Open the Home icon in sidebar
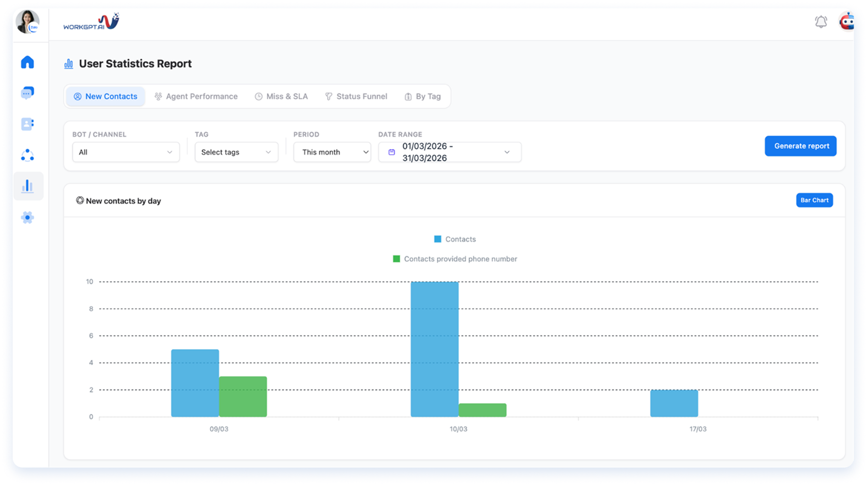The width and height of the screenshot is (868, 486). [x=28, y=62]
